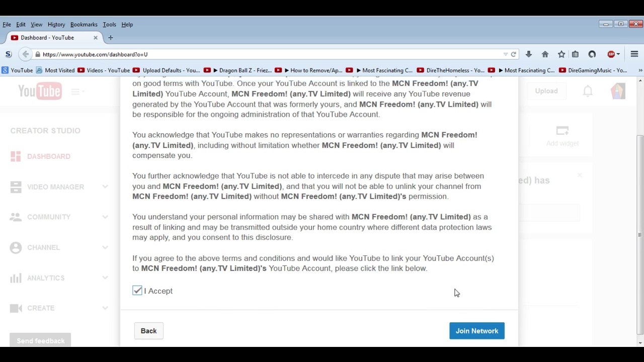Open a new tab with plus button
Viewport: 644px width, 362px height.
tap(111, 38)
